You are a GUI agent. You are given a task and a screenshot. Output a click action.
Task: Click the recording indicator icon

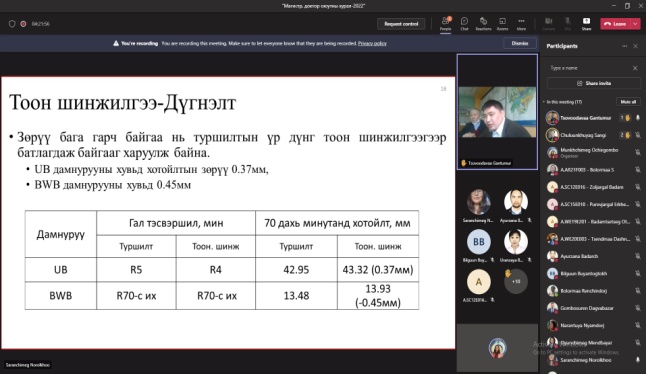coord(23,24)
